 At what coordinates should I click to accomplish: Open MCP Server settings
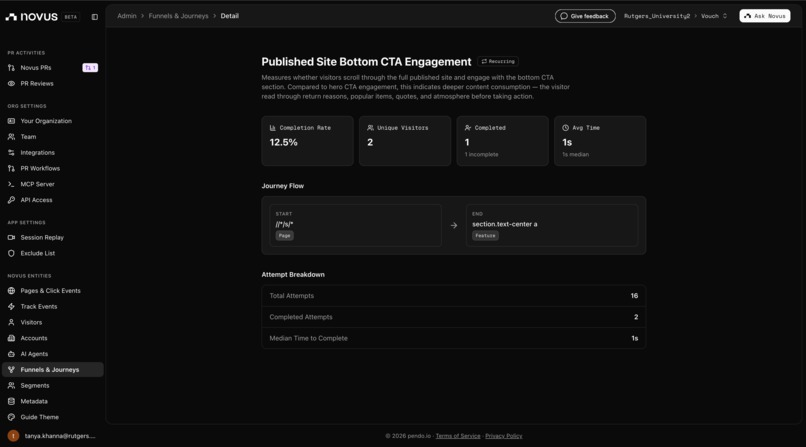coord(53,184)
